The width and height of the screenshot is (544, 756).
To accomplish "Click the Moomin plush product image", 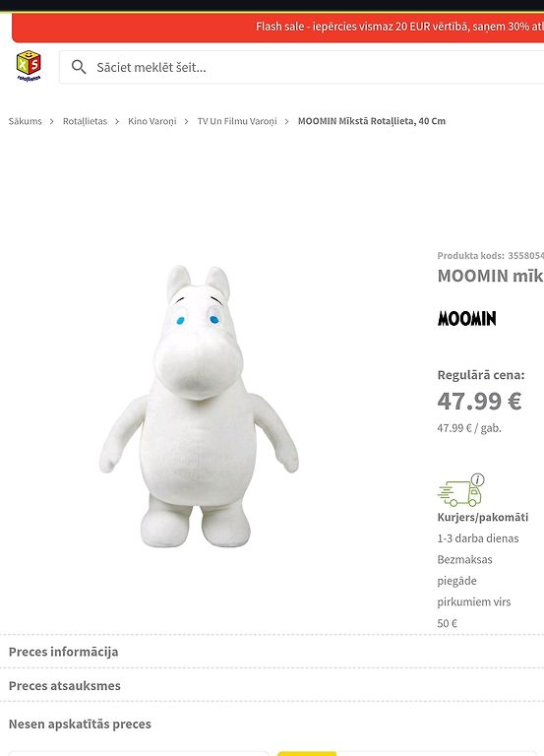I will tap(199, 406).
